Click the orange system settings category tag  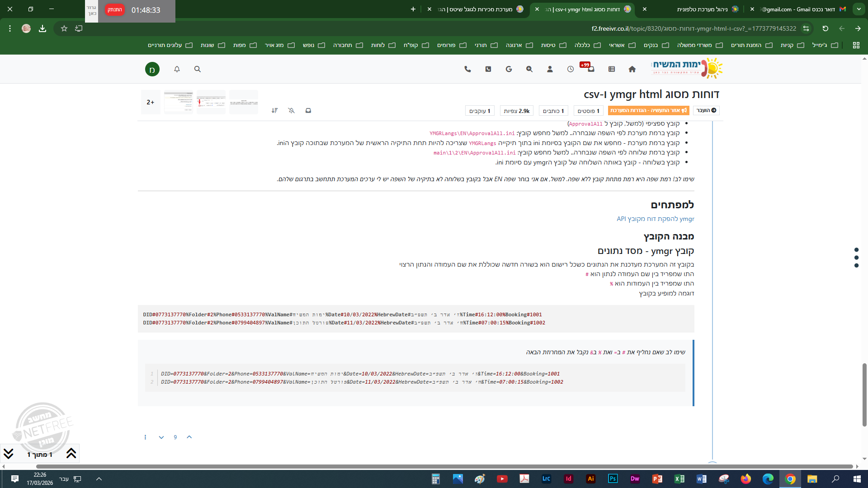(x=648, y=111)
